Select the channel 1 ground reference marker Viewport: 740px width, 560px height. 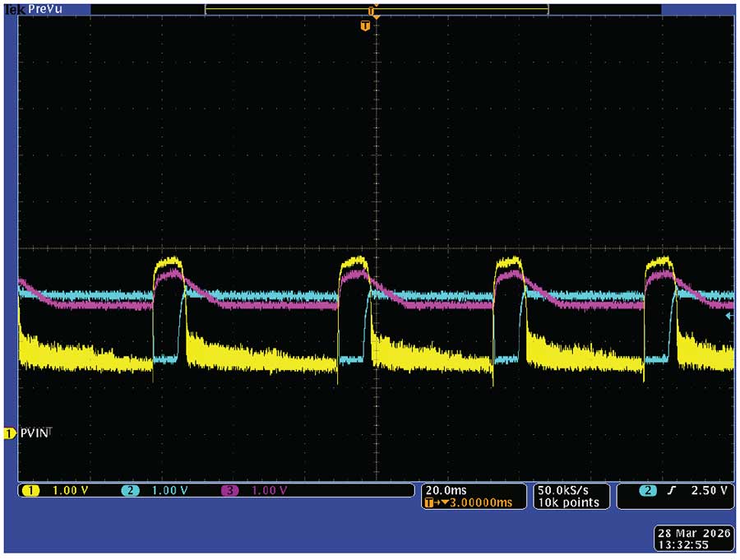(9, 433)
